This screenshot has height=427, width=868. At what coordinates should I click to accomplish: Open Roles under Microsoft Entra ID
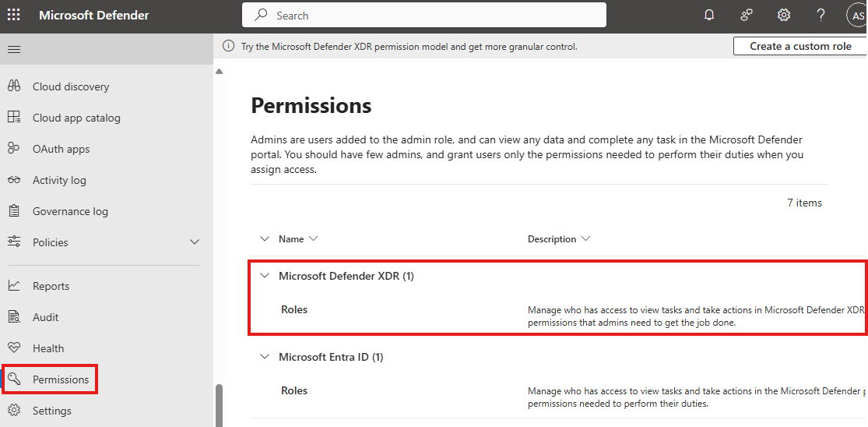(294, 390)
